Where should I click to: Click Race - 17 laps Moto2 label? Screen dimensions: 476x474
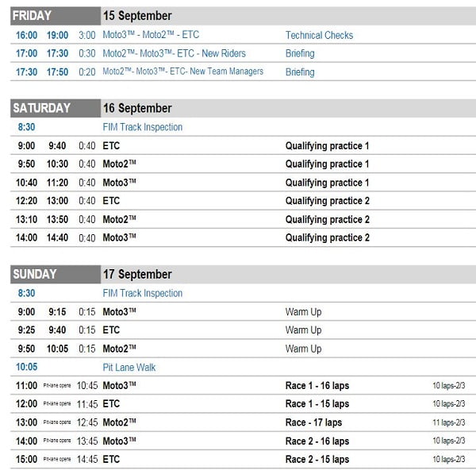pyautogui.click(x=313, y=422)
